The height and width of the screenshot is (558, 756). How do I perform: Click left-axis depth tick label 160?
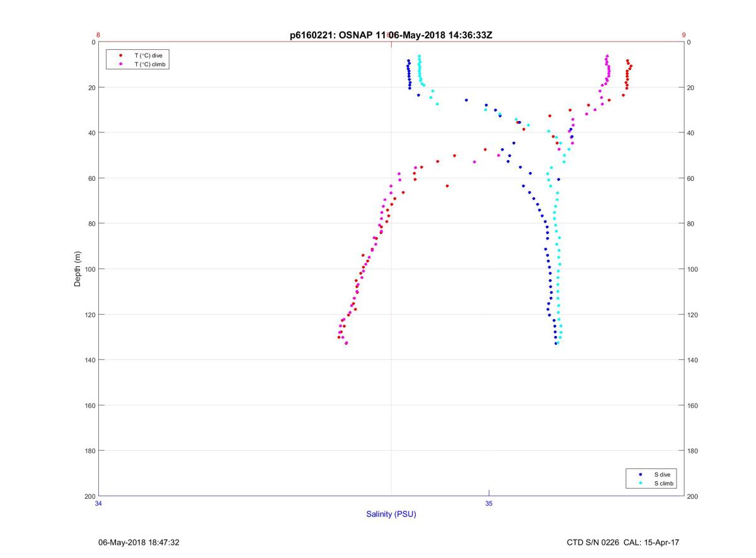pos(90,405)
